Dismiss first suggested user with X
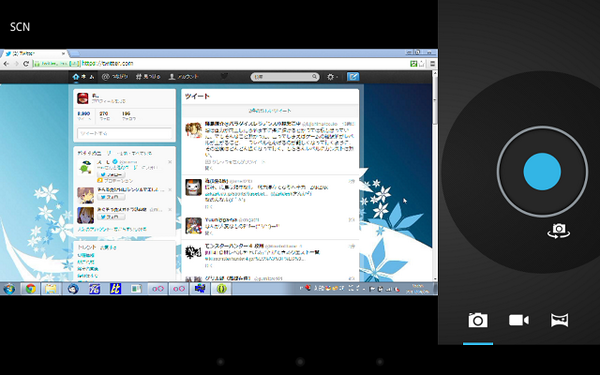600x375 pixels. coord(170,162)
